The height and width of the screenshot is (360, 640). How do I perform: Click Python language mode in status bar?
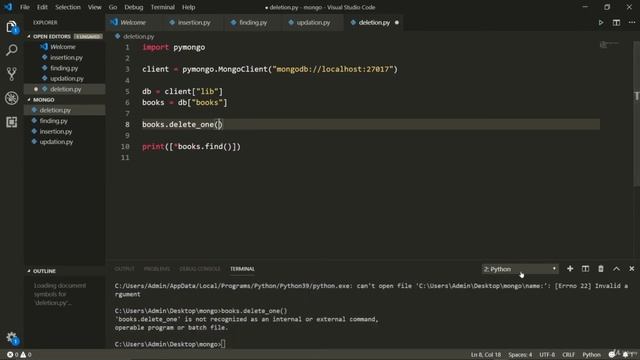pos(591,355)
